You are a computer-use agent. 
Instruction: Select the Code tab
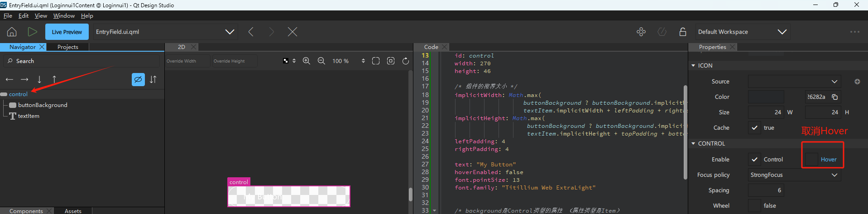(431, 47)
